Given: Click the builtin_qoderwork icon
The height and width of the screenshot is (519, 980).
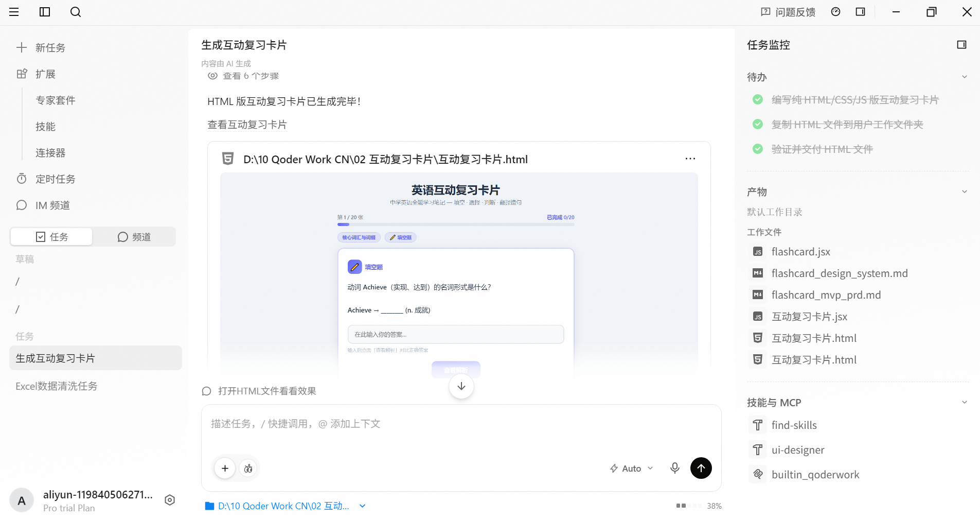Looking at the screenshot, I should [x=758, y=475].
